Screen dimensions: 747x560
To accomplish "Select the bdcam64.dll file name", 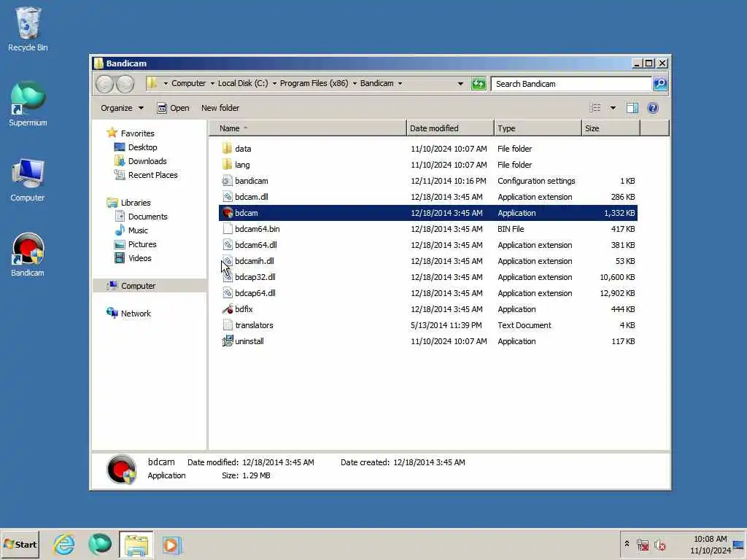I will [256, 245].
